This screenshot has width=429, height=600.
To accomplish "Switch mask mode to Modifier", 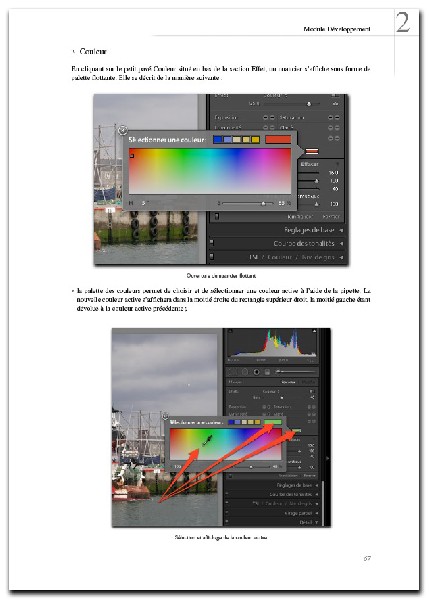I will click(x=308, y=382).
